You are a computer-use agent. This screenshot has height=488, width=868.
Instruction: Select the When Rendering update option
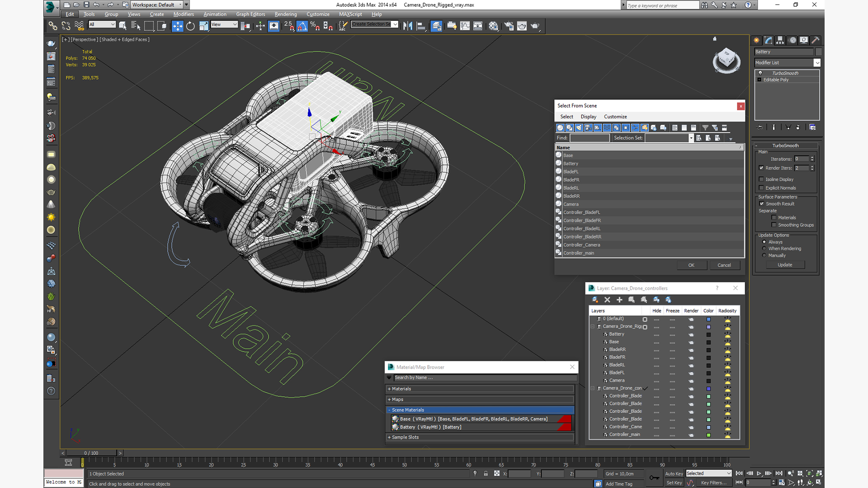[x=764, y=248]
